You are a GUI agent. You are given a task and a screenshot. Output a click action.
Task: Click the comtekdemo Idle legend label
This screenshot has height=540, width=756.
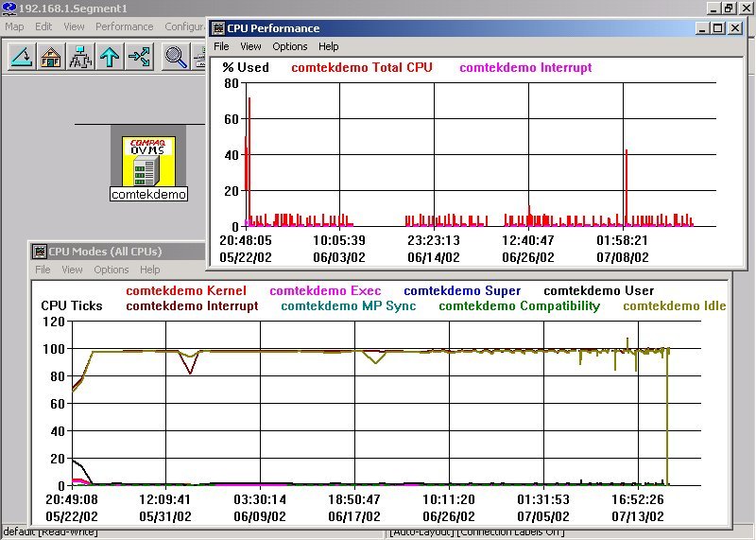(x=675, y=306)
